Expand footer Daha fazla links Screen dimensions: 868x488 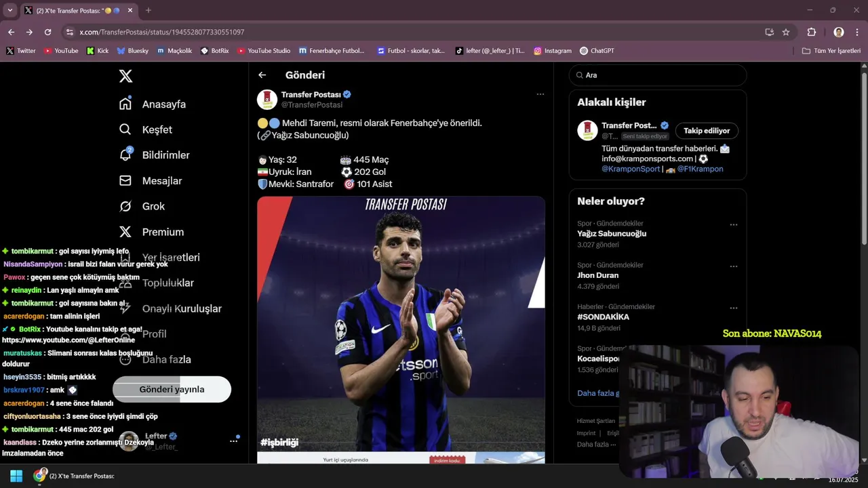click(x=597, y=445)
